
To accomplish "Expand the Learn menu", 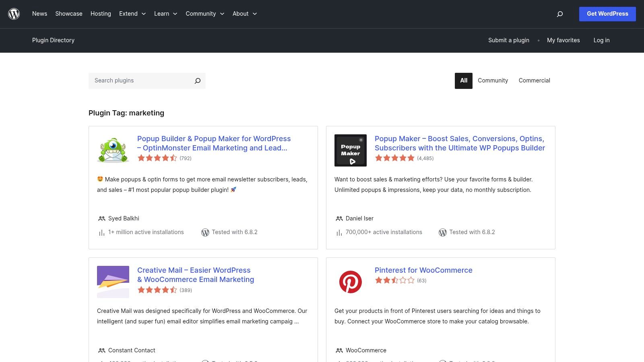I will click(x=165, y=14).
